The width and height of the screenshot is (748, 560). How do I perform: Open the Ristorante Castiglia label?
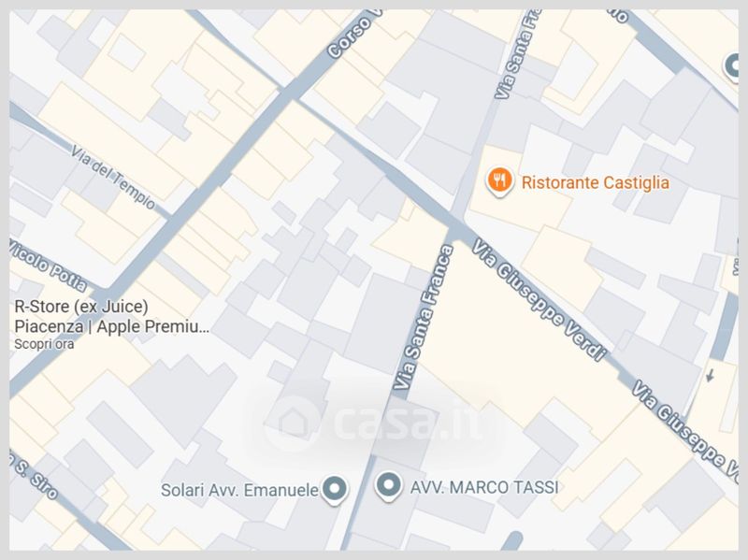click(x=596, y=182)
